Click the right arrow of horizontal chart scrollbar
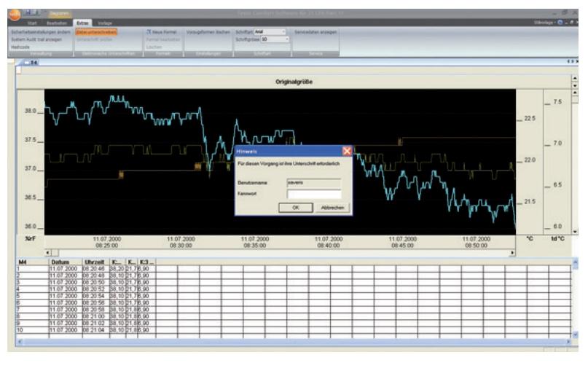This screenshot has width=588, height=368. point(512,253)
